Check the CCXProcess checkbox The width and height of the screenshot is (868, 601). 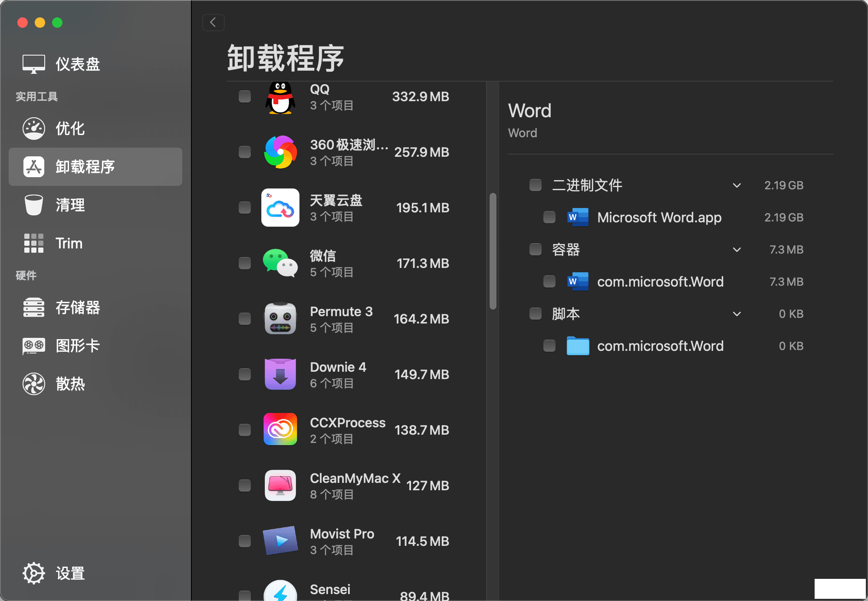(245, 430)
